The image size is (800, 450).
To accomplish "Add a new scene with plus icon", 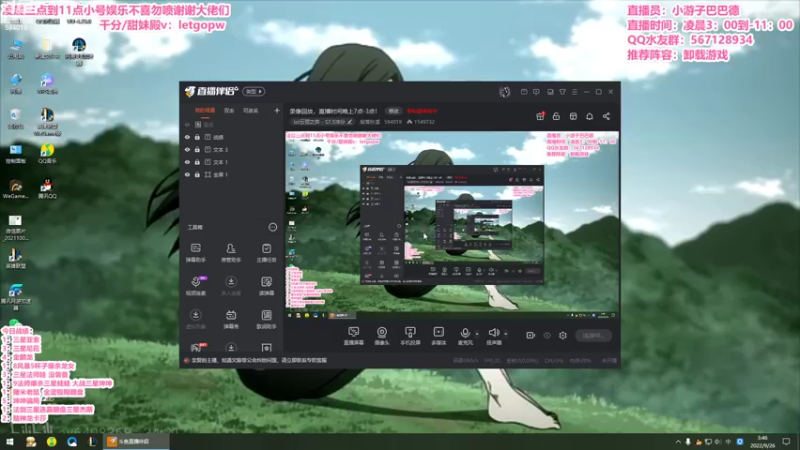I will 277,110.
